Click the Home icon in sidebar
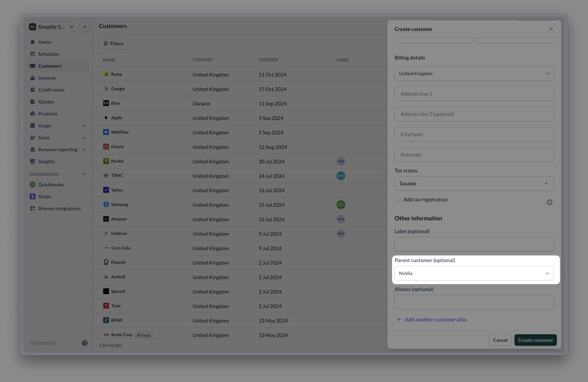588x382 pixels. (32, 42)
